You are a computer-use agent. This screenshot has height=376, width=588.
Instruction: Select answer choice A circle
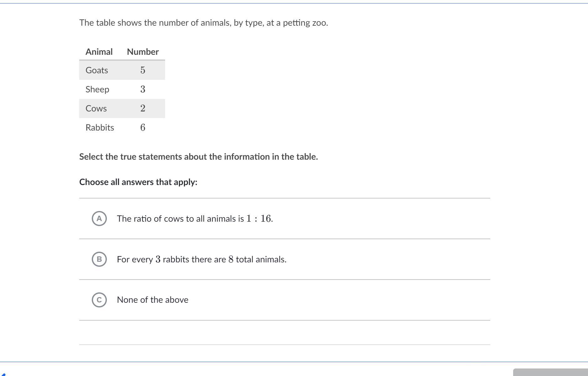click(99, 219)
